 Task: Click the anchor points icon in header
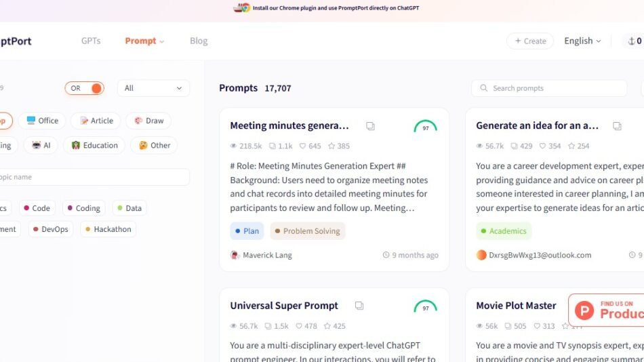tap(631, 41)
